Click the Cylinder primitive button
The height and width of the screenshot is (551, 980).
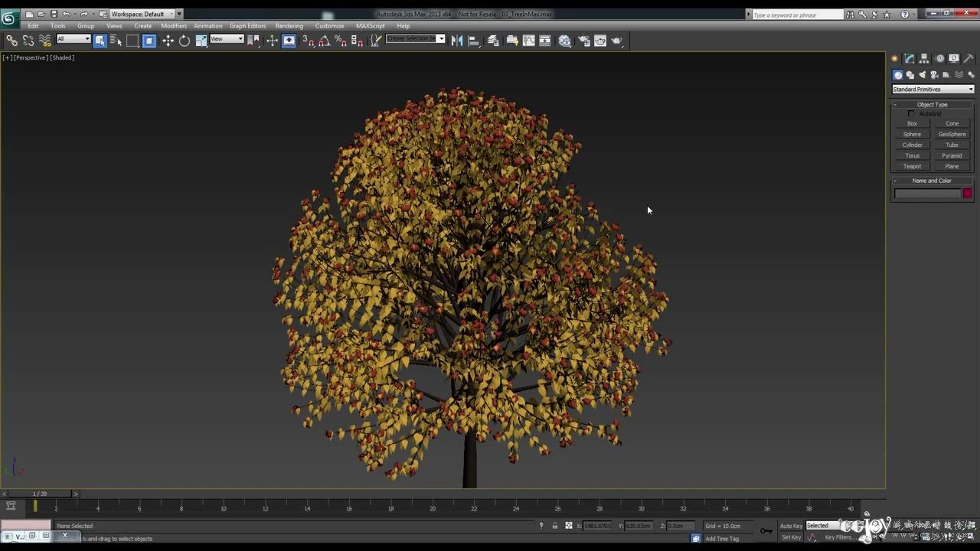(x=912, y=145)
